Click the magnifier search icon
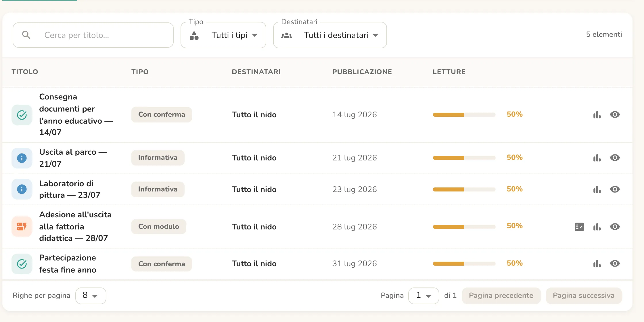This screenshot has height=322, width=644. [26, 35]
